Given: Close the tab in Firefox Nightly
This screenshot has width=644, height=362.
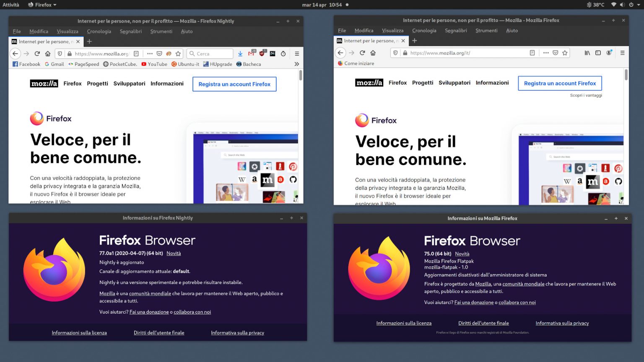Looking at the screenshot, I should (x=78, y=41).
